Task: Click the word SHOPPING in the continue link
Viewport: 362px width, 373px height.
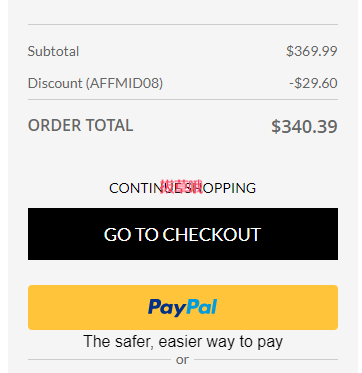Action: tap(221, 188)
